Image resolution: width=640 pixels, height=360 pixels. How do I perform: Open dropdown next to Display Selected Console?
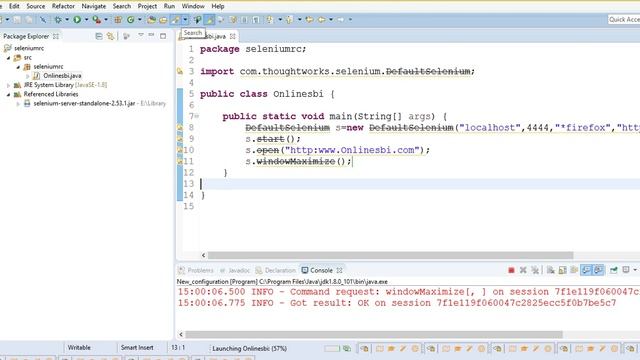click(635, 270)
